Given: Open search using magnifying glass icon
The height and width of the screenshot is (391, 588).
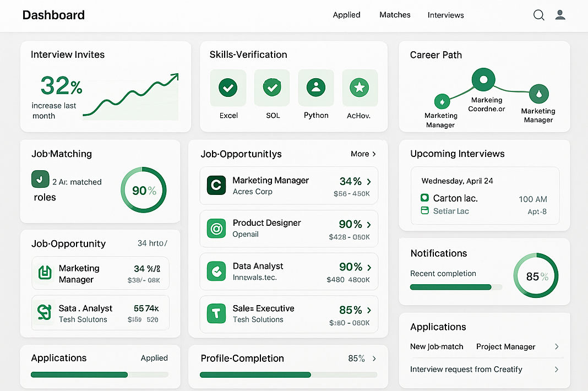Looking at the screenshot, I should pyautogui.click(x=538, y=15).
